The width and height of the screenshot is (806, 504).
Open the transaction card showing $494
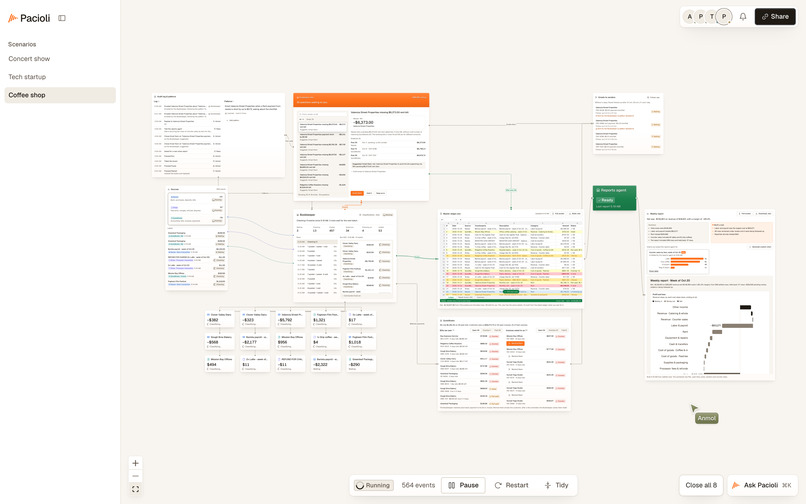[219, 364]
